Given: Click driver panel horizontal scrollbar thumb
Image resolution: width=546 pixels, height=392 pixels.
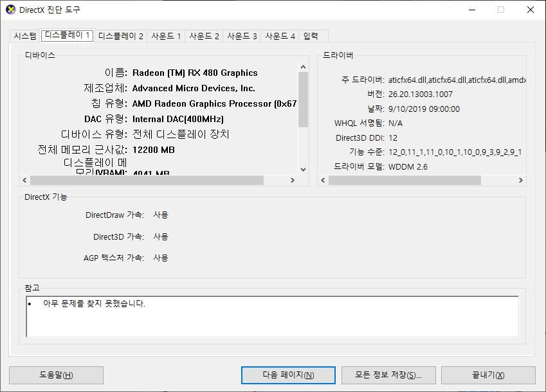Looking at the screenshot, I should [405, 180].
